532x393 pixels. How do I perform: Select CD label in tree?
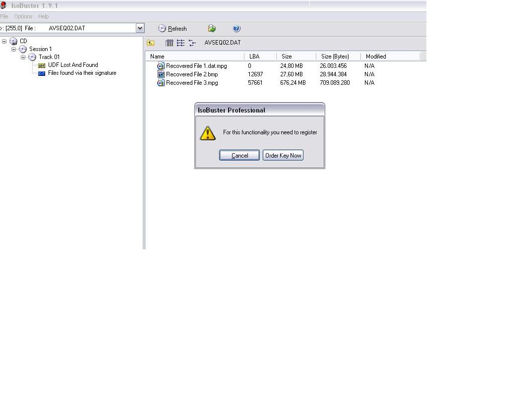pyautogui.click(x=23, y=41)
